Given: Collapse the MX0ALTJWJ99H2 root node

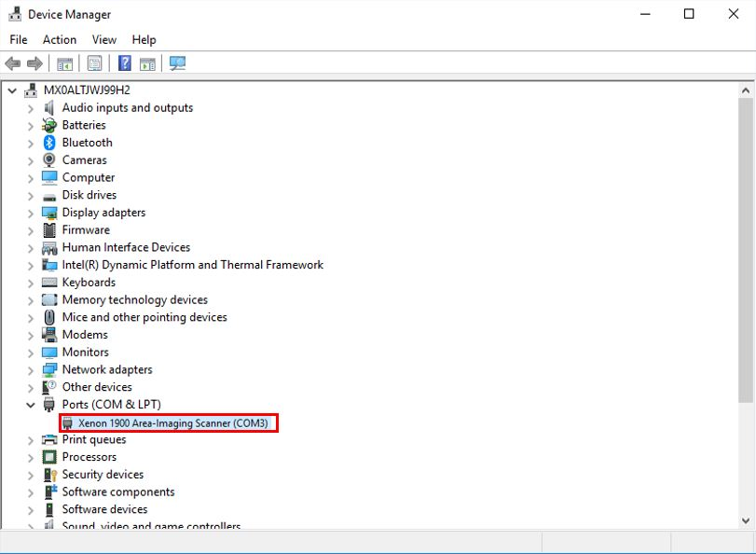Looking at the screenshot, I should click(12, 90).
